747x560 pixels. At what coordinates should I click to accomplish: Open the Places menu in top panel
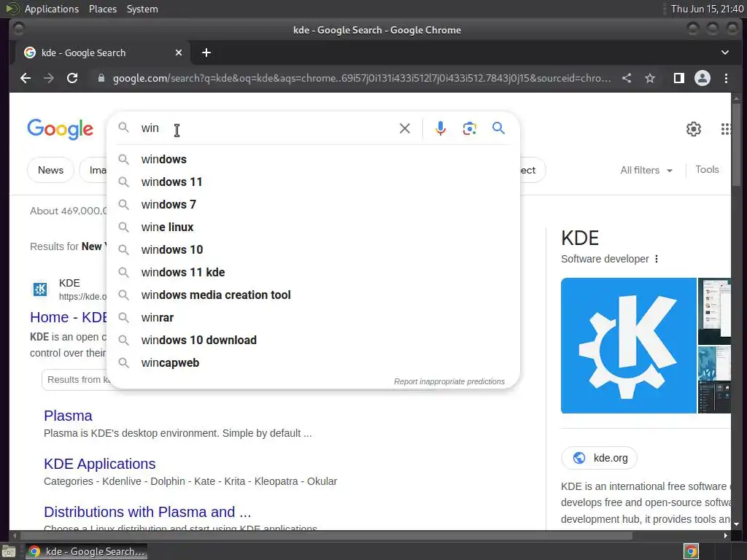[x=103, y=9]
